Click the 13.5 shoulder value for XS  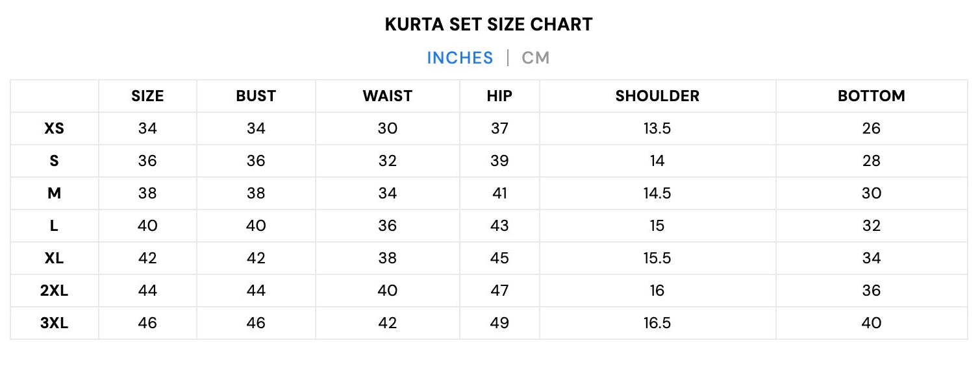click(x=657, y=128)
